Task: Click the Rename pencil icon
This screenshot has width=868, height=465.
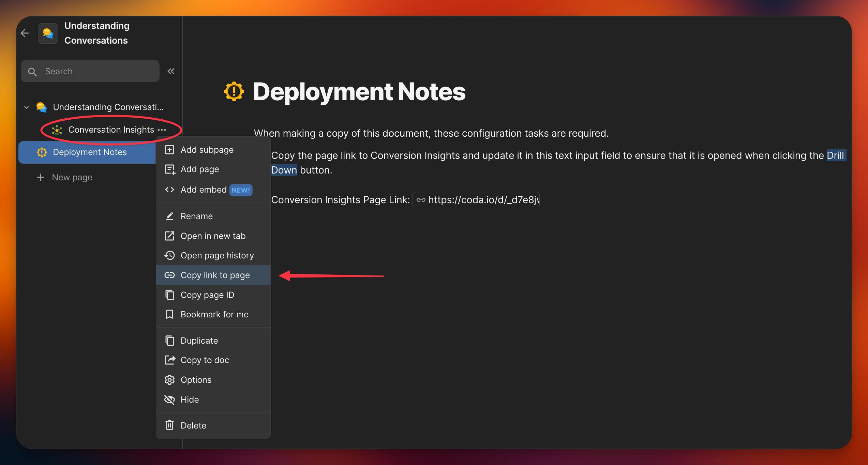Action: [x=169, y=216]
